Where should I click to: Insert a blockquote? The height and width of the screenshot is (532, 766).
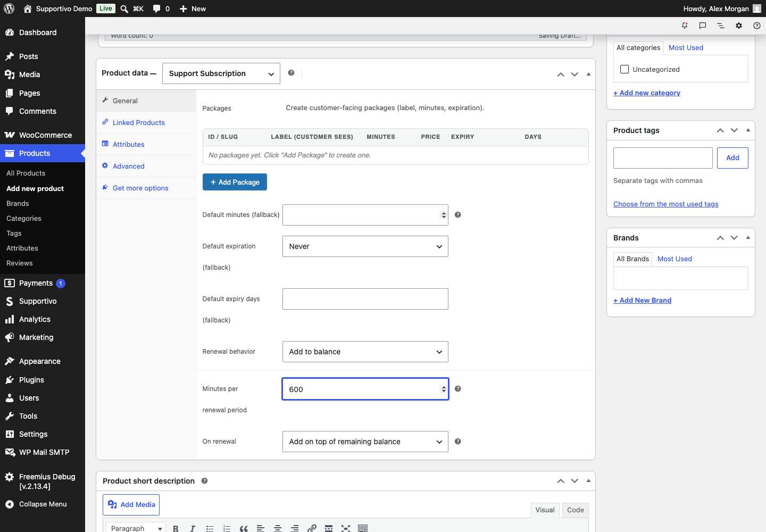[244, 528]
